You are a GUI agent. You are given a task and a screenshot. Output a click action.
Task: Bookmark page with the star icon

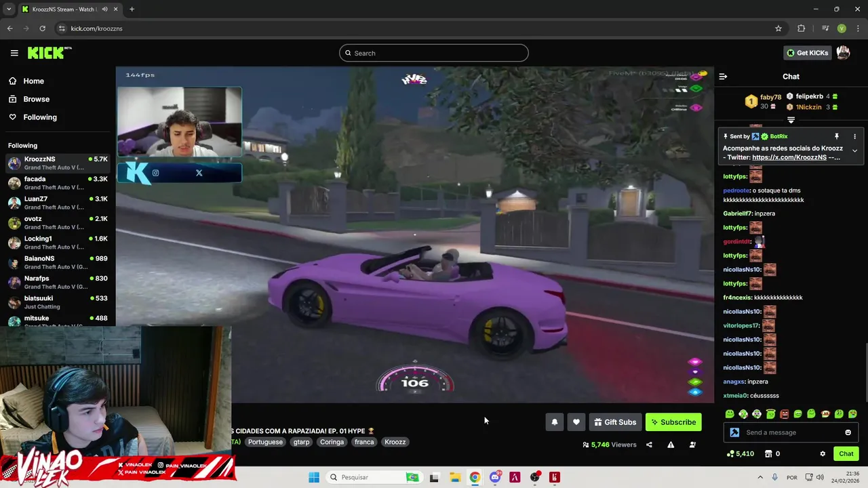(x=778, y=28)
